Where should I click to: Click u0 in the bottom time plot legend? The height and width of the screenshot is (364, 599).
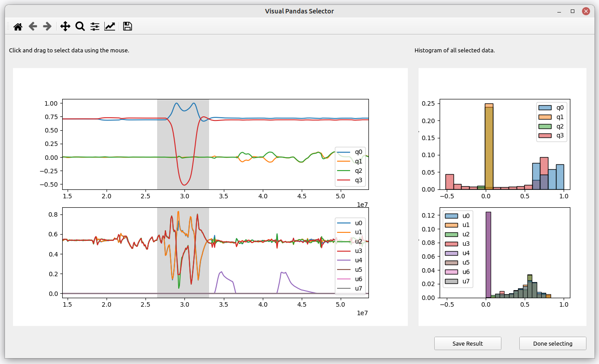tap(350, 223)
